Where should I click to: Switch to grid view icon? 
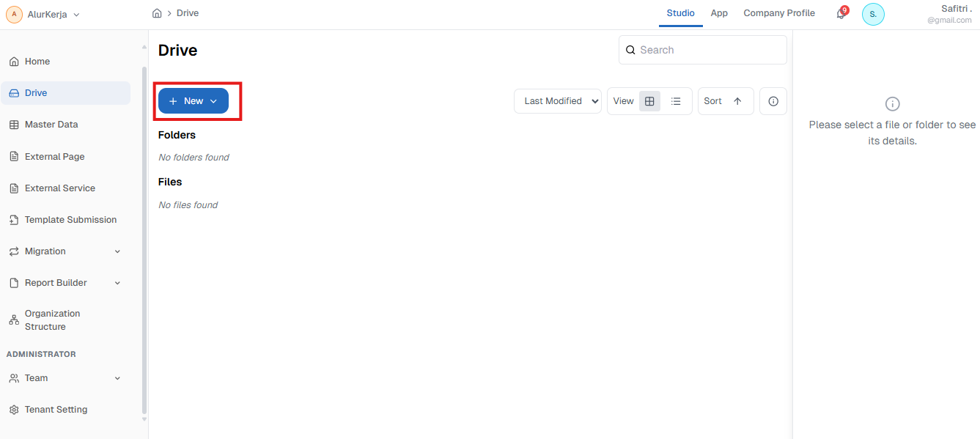tap(649, 101)
